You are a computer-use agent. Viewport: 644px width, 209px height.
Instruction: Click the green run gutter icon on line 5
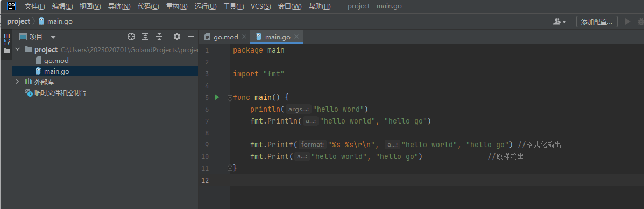[217, 98]
